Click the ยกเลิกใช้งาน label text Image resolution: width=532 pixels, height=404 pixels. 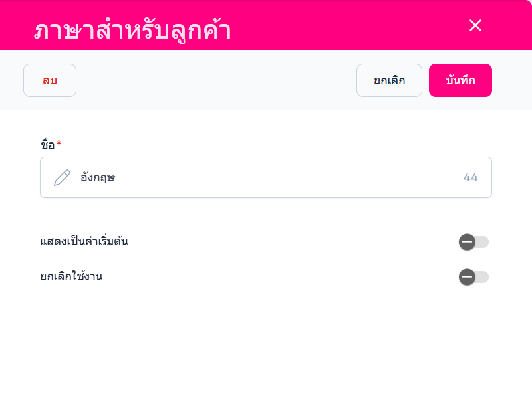click(x=71, y=276)
